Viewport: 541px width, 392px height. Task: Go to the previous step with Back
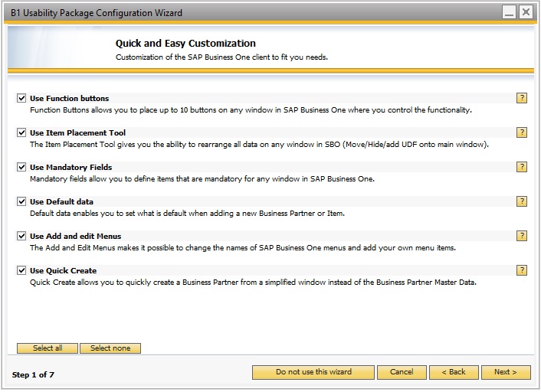click(x=454, y=372)
